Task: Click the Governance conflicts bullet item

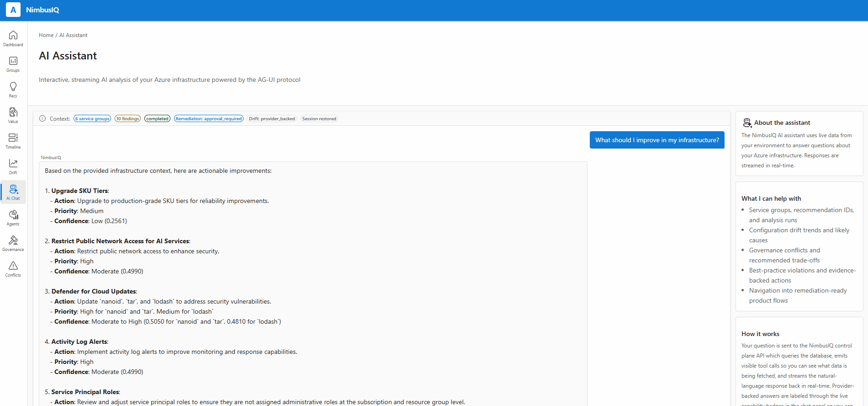Action: coord(784,255)
